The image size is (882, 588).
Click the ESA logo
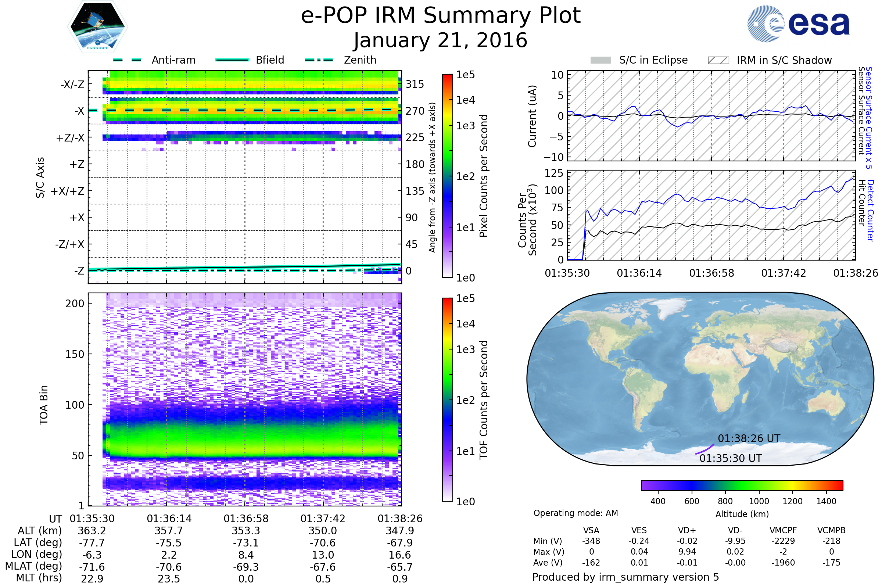click(798, 24)
